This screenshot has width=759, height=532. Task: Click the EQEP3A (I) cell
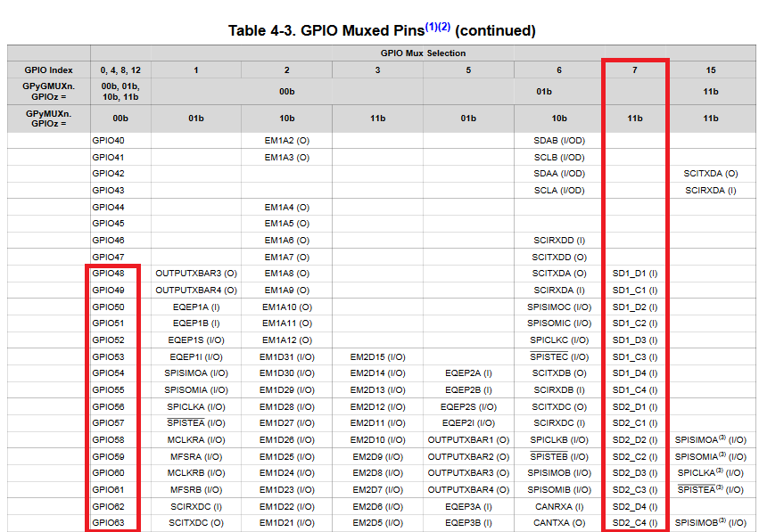(468, 506)
